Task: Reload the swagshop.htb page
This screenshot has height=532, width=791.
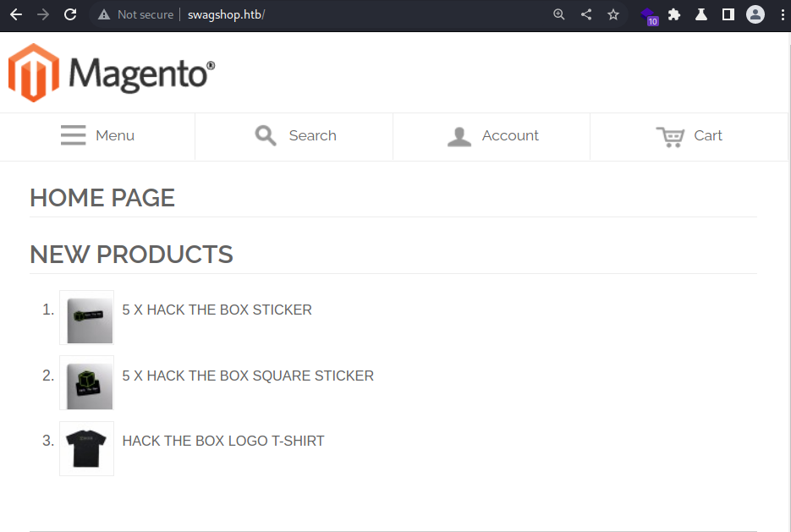Action: [x=70, y=14]
